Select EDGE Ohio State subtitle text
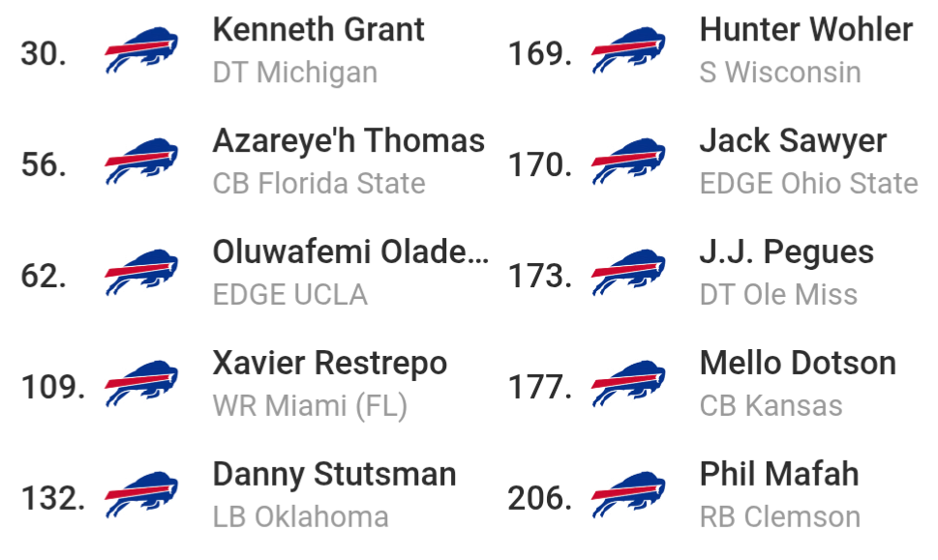The height and width of the screenshot is (560, 938). [809, 184]
